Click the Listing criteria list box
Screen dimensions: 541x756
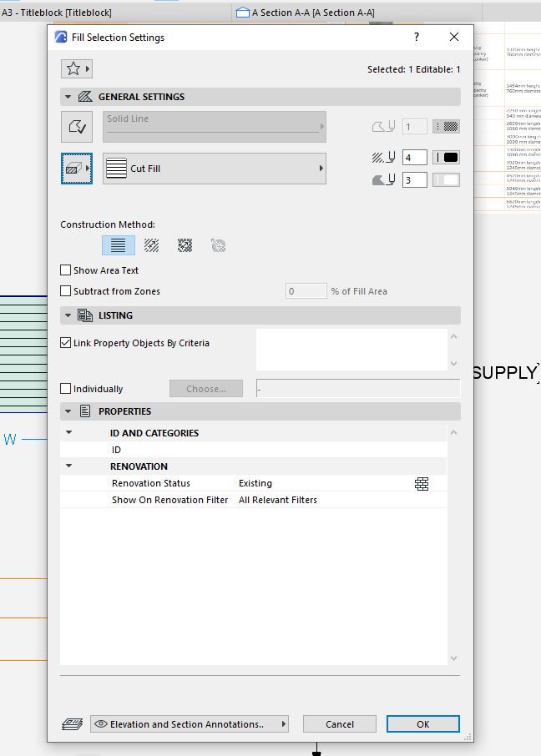351,350
